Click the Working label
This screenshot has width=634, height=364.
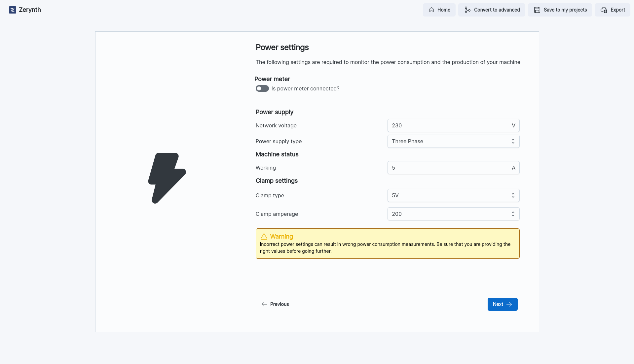point(266,168)
